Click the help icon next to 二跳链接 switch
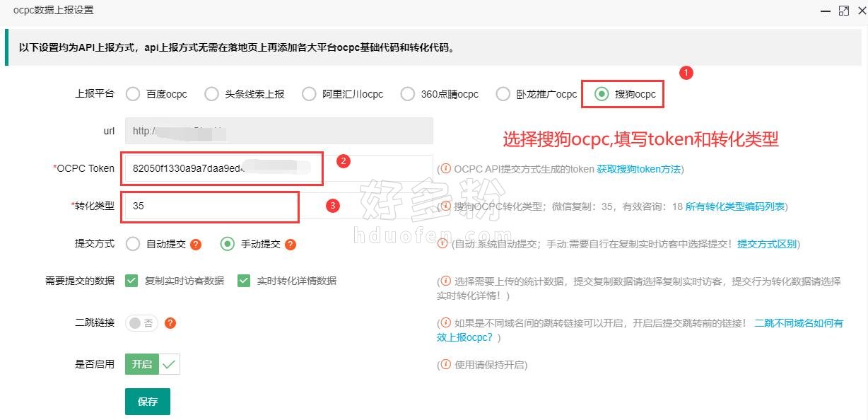Image resolution: width=868 pixels, height=420 pixels. [170, 323]
